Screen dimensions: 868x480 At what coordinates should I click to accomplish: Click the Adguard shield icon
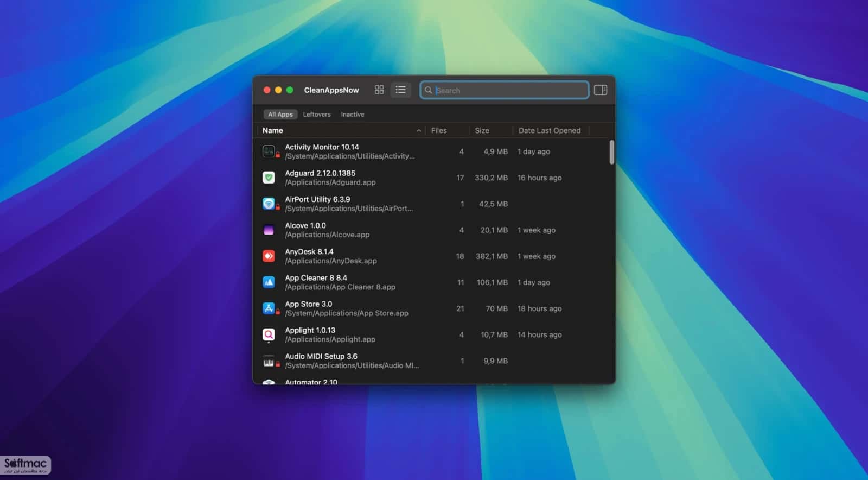pos(269,178)
